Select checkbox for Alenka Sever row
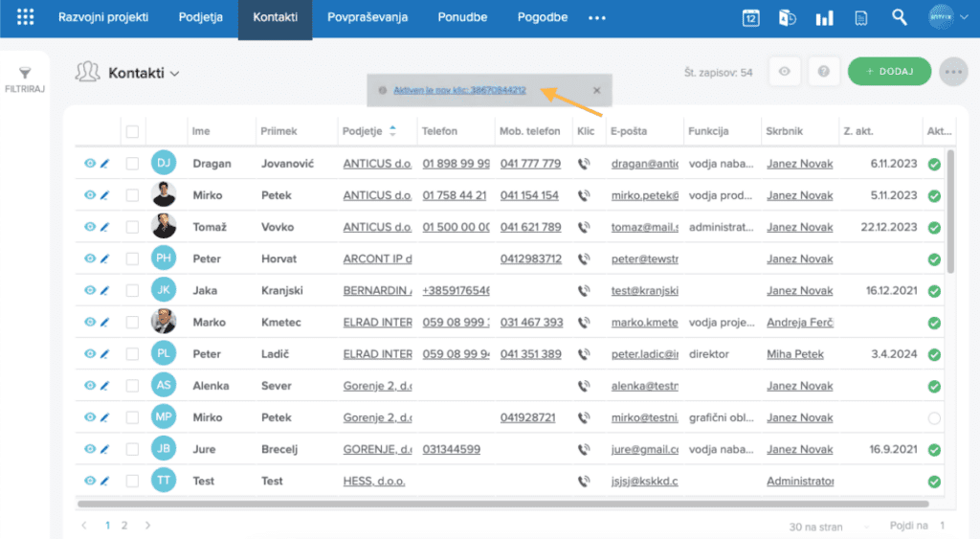The image size is (980, 539). (x=133, y=386)
